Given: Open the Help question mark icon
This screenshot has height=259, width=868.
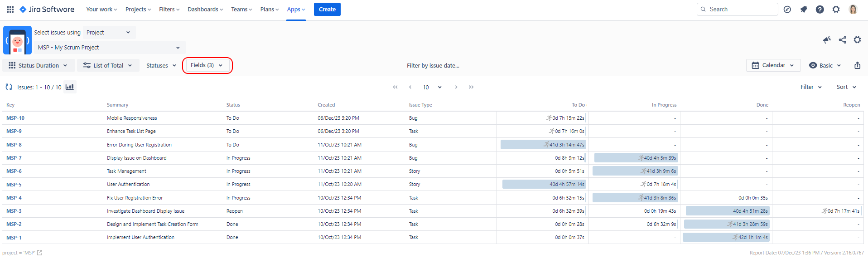Looking at the screenshot, I should (820, 9).
